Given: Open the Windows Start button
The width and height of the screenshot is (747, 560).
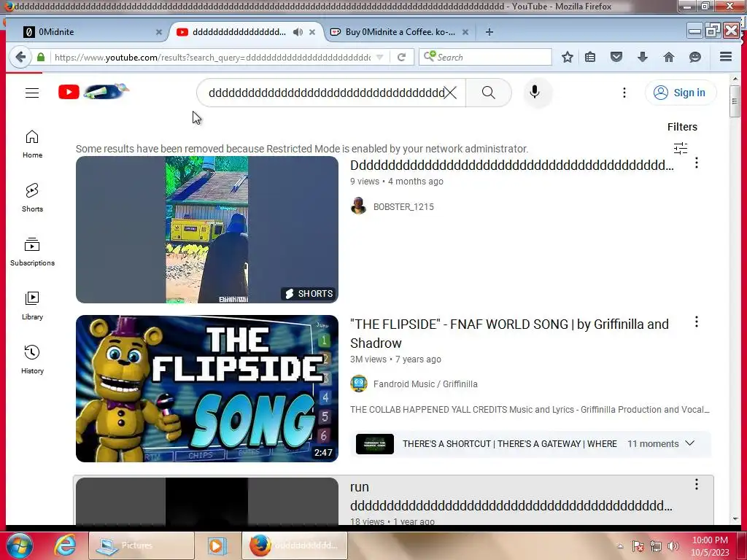Looking at the screenshot, I should [19, 545].
